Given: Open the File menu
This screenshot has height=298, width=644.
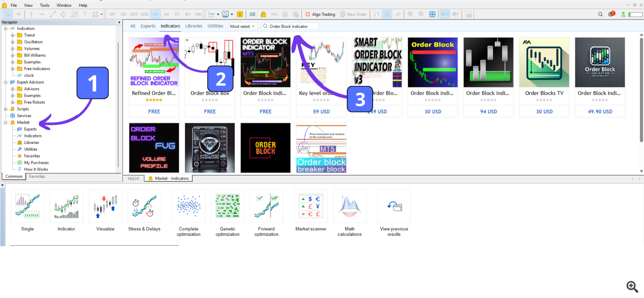Looking at the screenshot, I should pyautogui.click(x=14, y=6).
